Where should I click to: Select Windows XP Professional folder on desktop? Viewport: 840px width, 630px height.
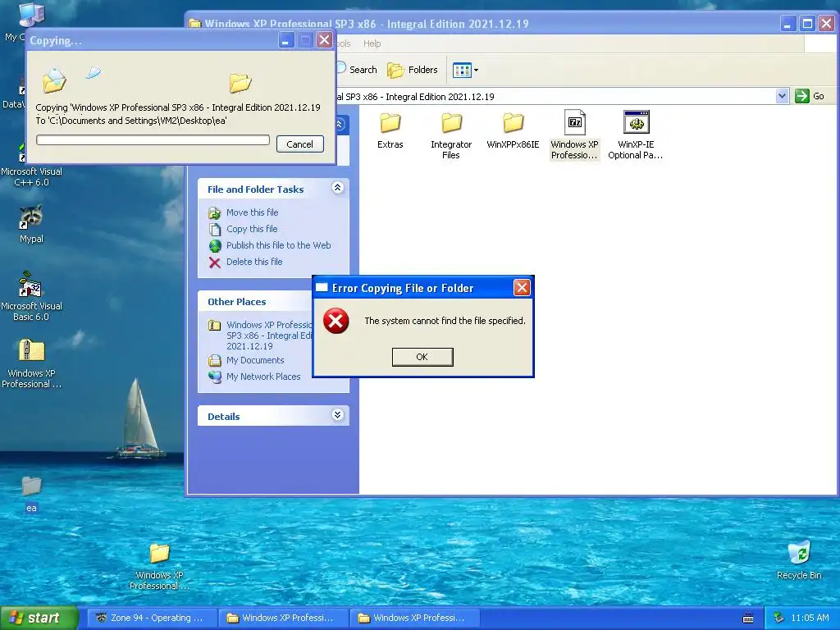159,566
